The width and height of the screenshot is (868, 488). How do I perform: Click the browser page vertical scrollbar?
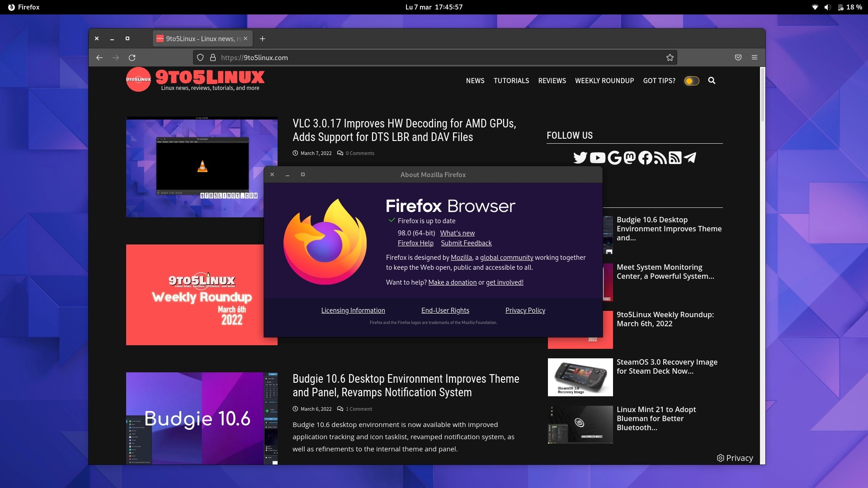click(763, 266)
